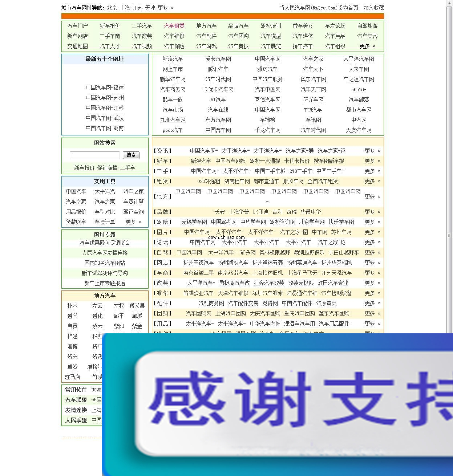Click the 搜索 button
The image size is (453, 476).
[131, 155]
